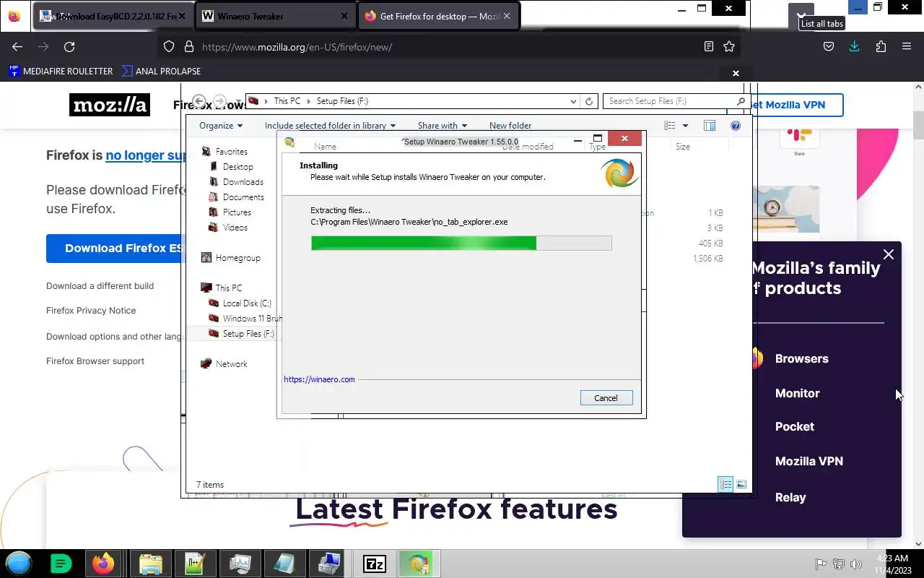
Task: Click the Firefox back arrow icon
Action: [x=17, y=47]
